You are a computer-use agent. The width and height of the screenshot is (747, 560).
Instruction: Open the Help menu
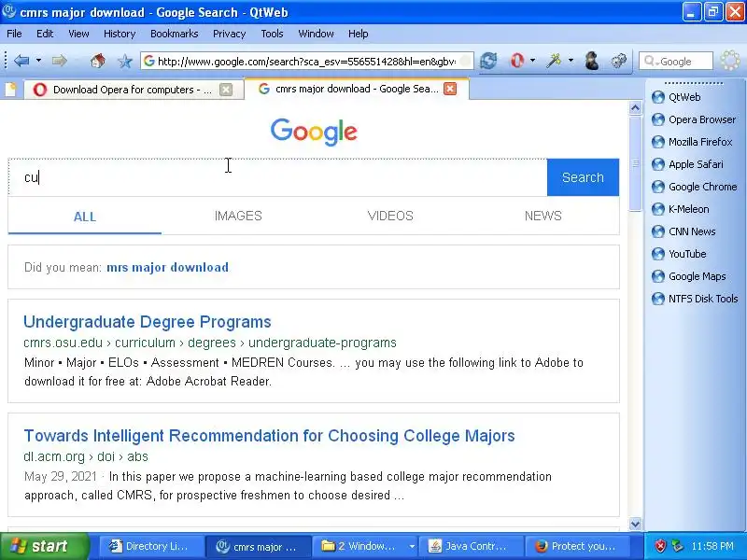pos(359,34)
